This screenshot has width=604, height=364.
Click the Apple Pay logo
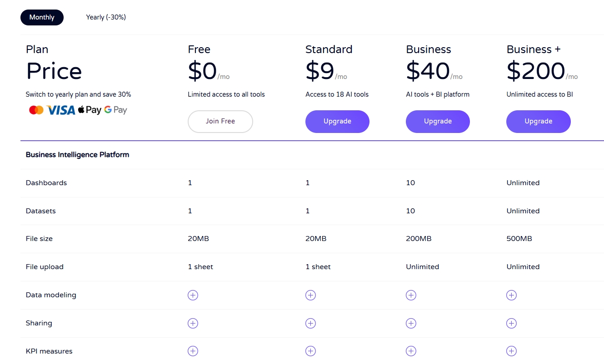coord(90,110)
